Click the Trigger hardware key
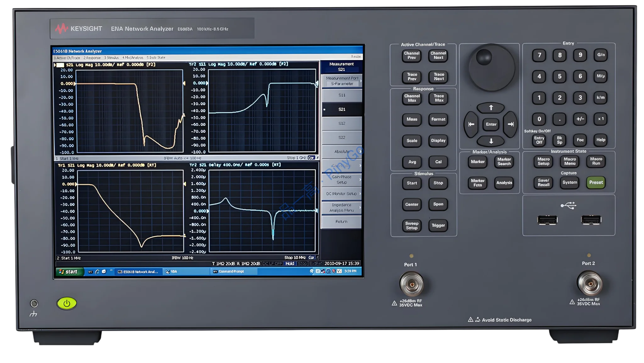Image resolution: width=644 pixels, height=363 pixels. click(438, 225)
